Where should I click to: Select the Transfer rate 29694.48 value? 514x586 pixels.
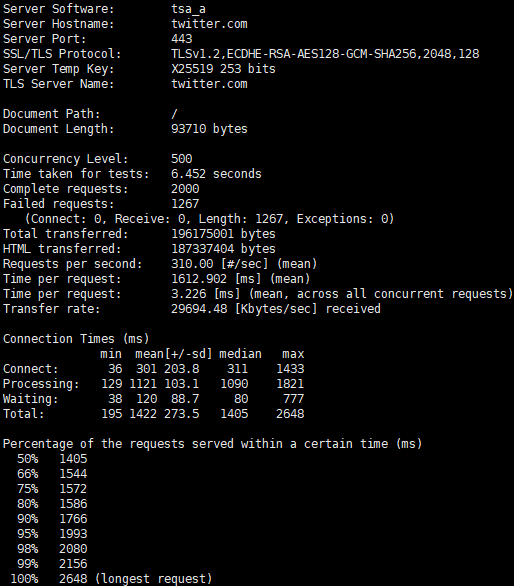pyautogui.click(x=199, y=309)
